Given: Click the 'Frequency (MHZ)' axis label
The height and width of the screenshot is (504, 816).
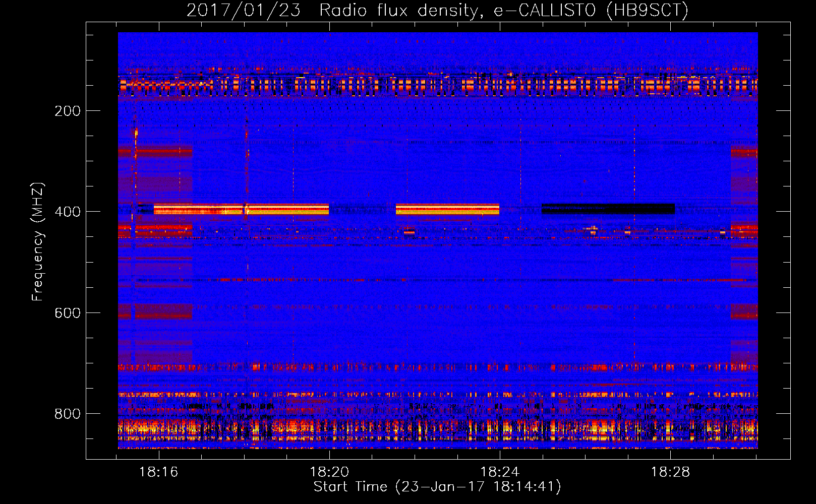Looking at the screenshot, I should [x=38, y=241].
